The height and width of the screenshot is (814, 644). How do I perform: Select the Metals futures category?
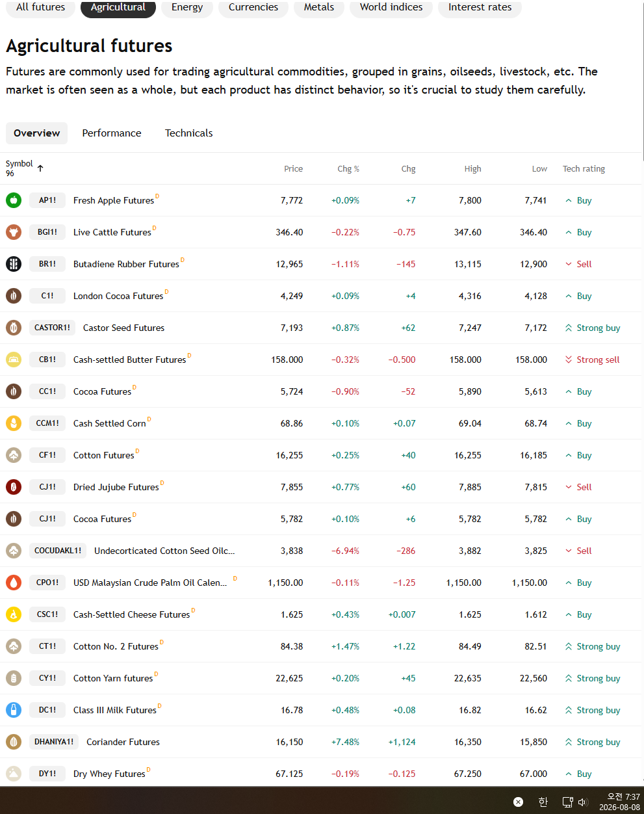coord(319,7)
